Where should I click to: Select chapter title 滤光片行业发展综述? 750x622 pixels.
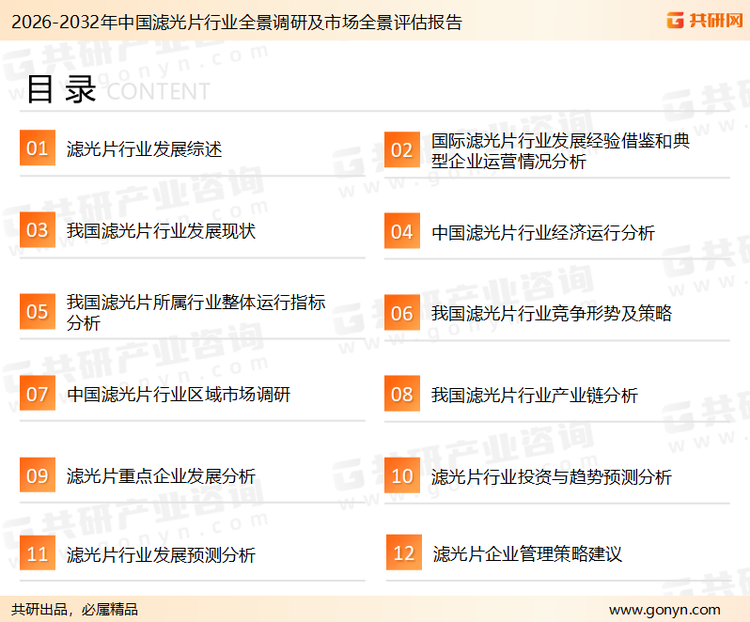[x=144, y=149]
